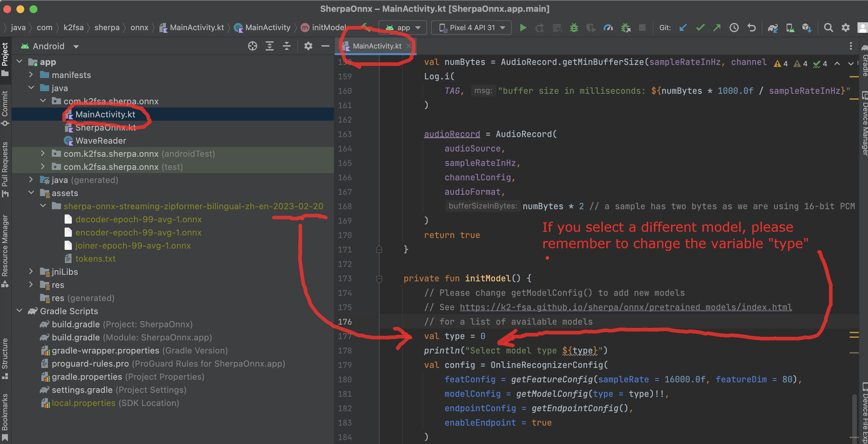Sync Project with Gradle Files elephant icon

coord(773,28)
